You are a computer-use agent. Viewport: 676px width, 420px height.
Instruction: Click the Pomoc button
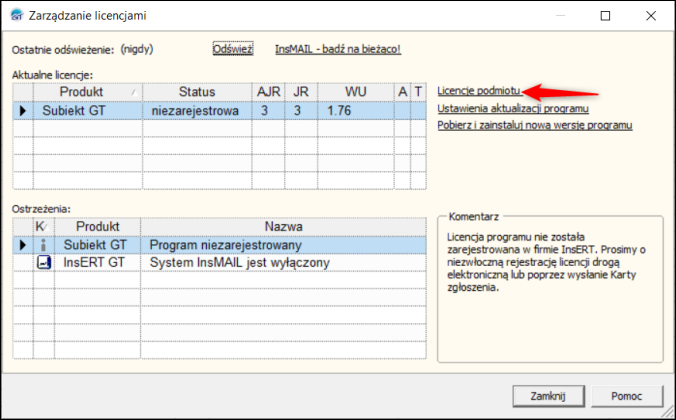(627, 396)
